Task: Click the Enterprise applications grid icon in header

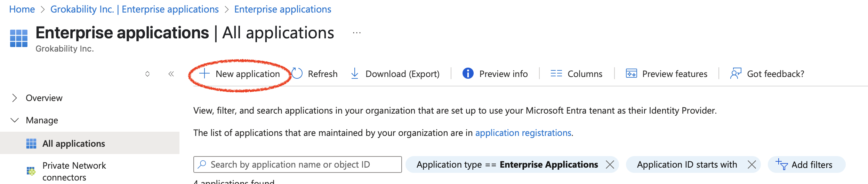Action: [19, 38]
